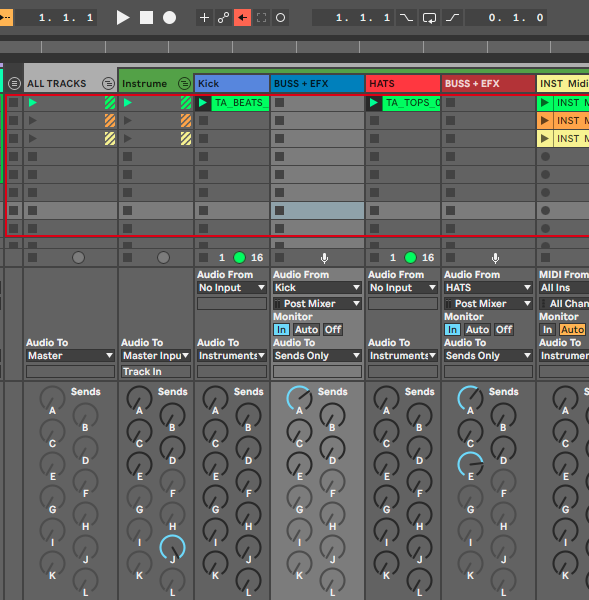The width and height of the screenshot is (589, 600).
Task: Select the blue BUSS + EFX track header
Action: pyautogui.click(x=318, y=83)
